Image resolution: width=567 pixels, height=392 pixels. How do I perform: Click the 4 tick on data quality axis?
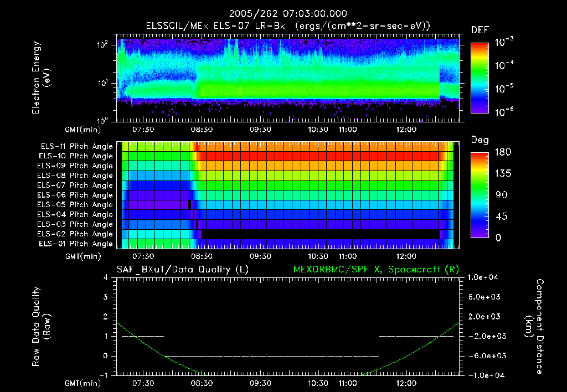click(x=106, y=278)
